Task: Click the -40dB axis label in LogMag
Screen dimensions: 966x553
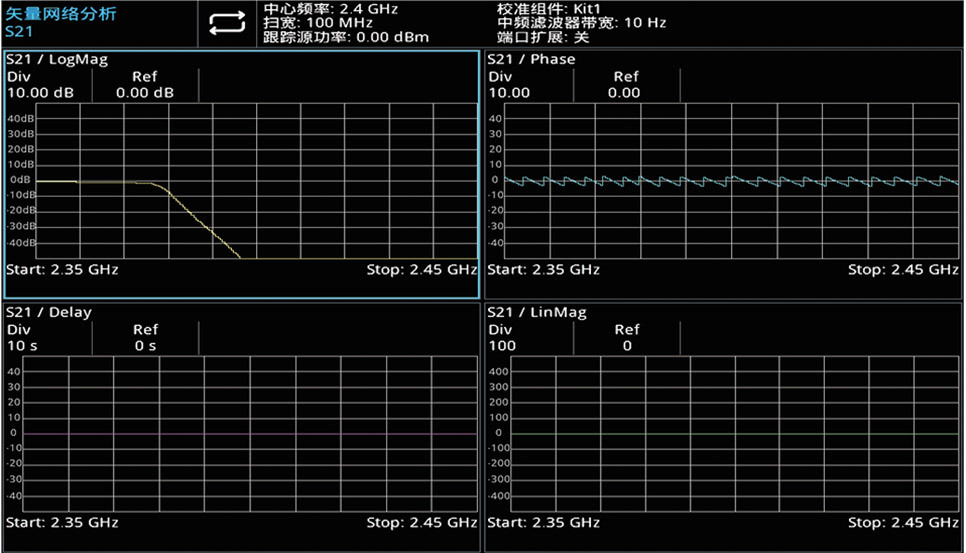Action: (22, 243)
